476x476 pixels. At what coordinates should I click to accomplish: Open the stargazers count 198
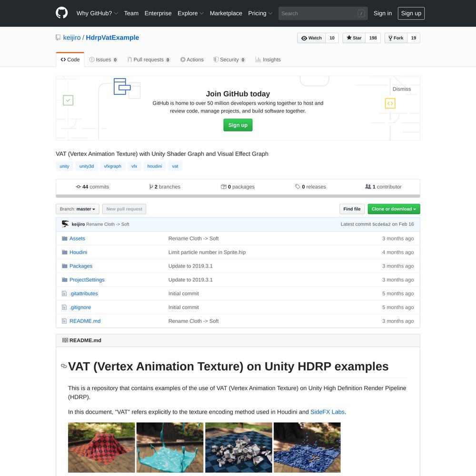[x=373, y=38]
